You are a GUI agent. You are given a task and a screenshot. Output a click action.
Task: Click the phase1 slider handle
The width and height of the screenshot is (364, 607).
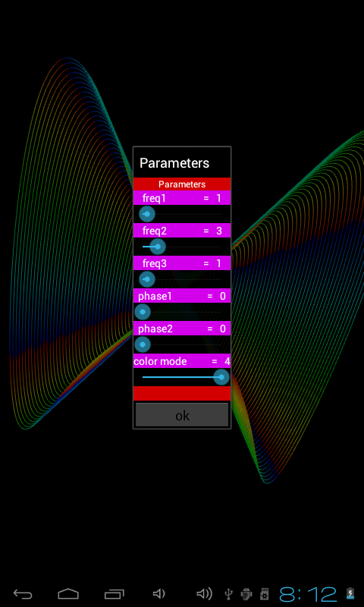tap(143, 312)
